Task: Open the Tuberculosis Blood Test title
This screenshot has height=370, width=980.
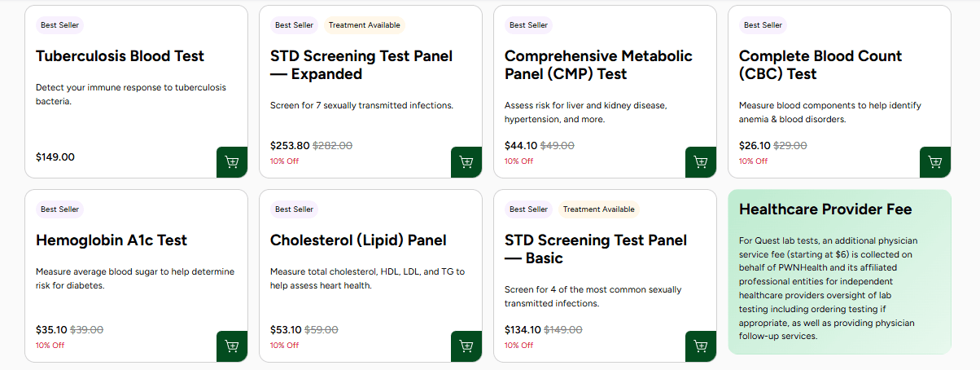Action: (x=120, y=56)
